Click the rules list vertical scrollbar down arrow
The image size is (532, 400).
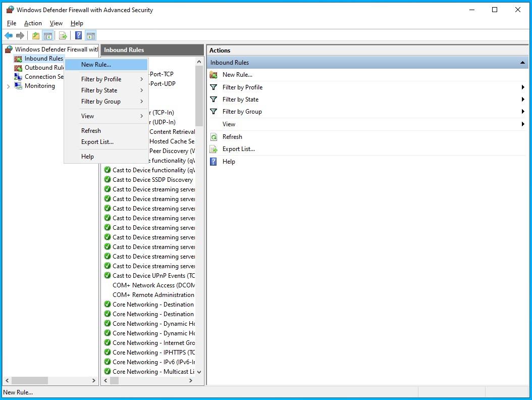pyautogui.click(x=199, y=372)
